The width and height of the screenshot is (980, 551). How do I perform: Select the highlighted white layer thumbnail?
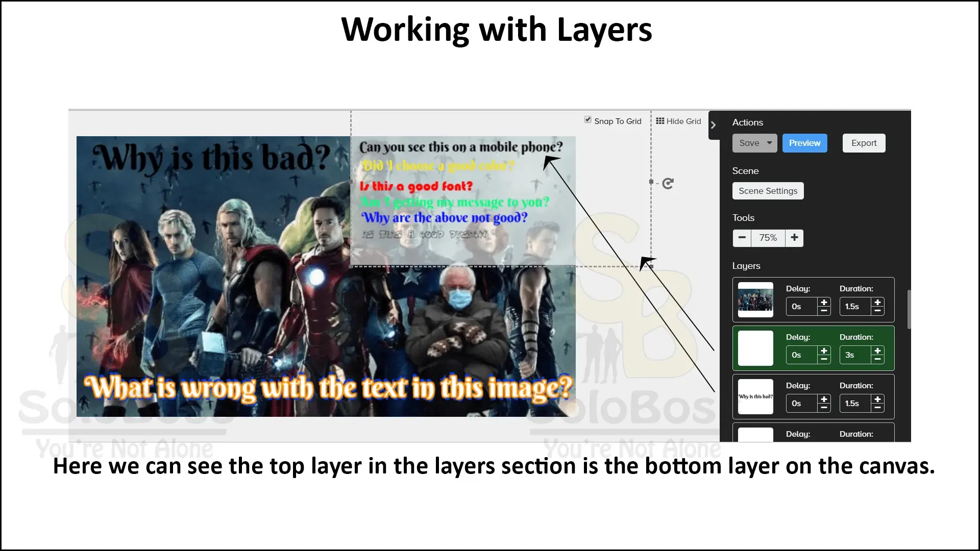pyautogui.click(x=755, y=348)
